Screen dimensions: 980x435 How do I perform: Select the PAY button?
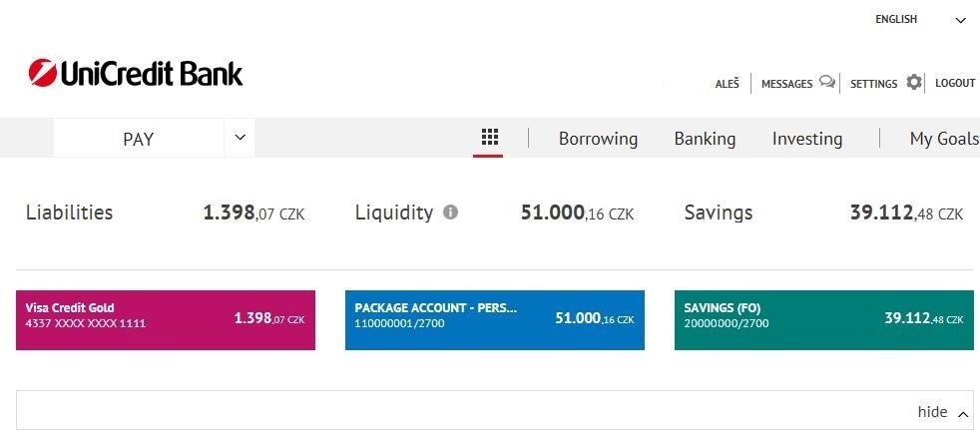click(x=138, y=138)
